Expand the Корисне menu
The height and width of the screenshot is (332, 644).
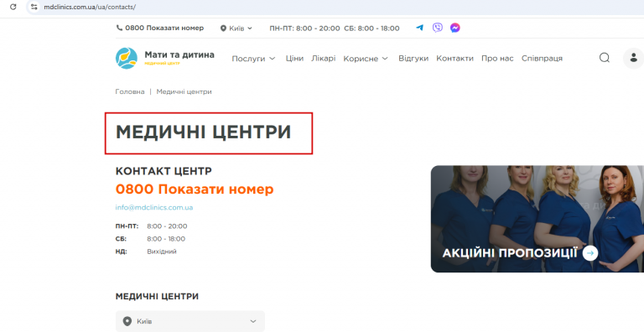(366, 59)
